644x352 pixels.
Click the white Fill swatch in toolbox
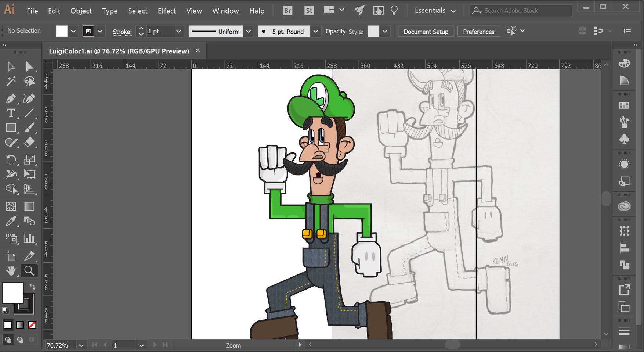[x=13, y=293]
